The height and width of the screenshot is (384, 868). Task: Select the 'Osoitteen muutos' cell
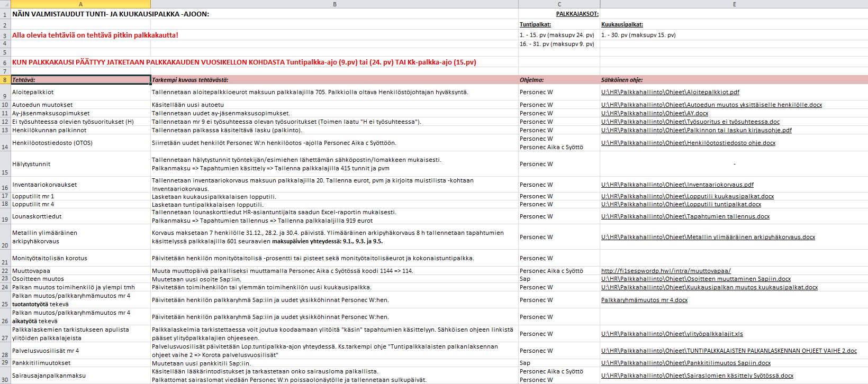pyautogui.click(x=80, y=279)
